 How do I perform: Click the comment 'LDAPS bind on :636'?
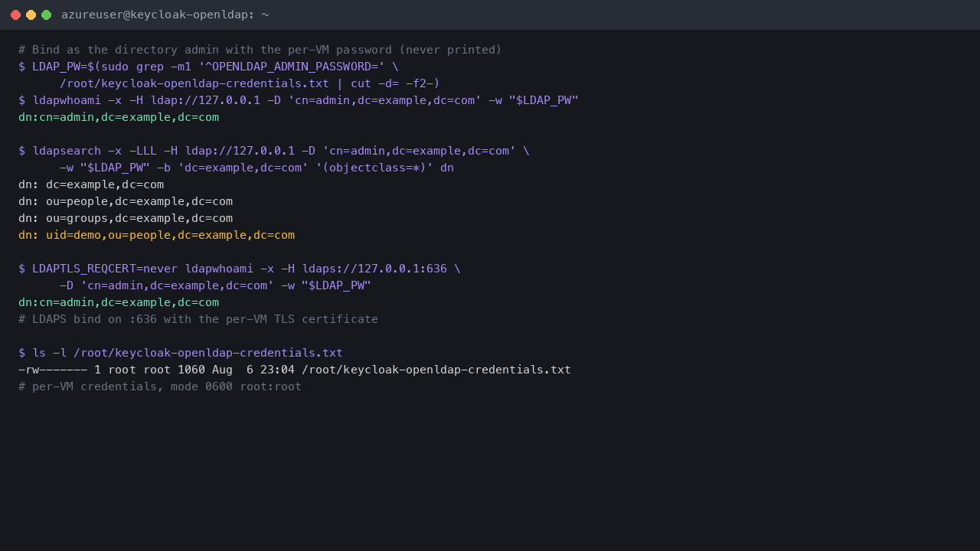click(198, 319)
